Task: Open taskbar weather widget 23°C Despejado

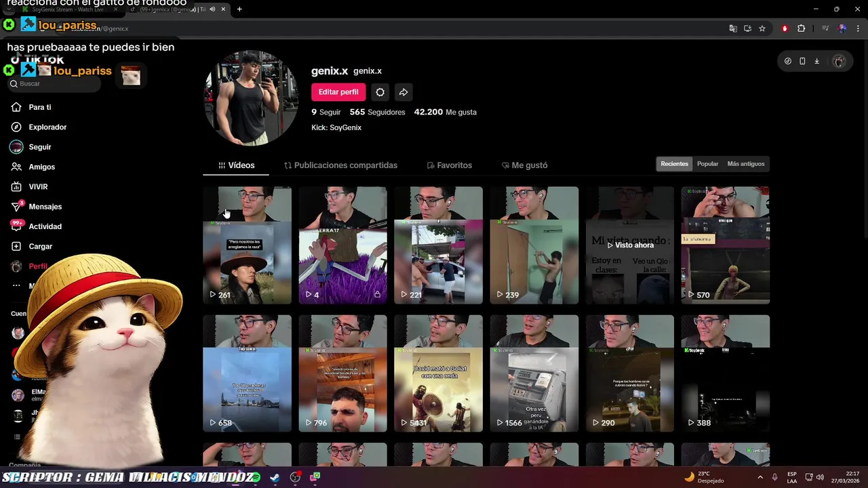Action: coord(704,477)
